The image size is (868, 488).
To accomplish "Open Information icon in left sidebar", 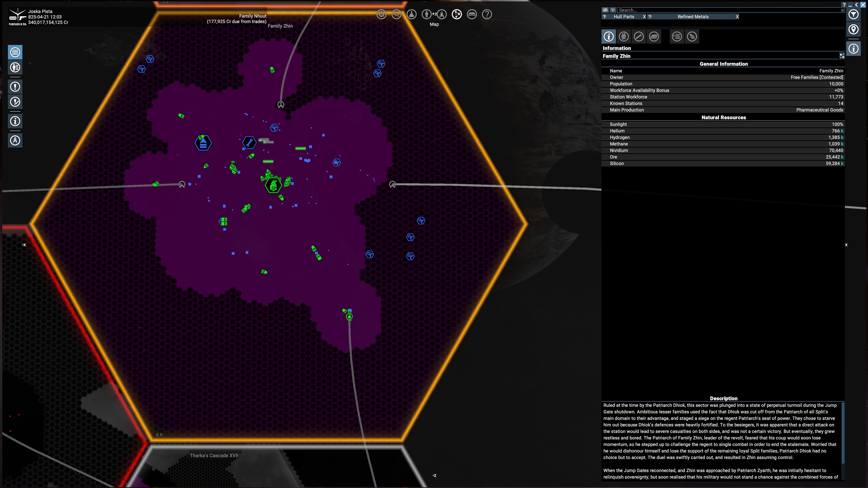I will pos(15,121).
